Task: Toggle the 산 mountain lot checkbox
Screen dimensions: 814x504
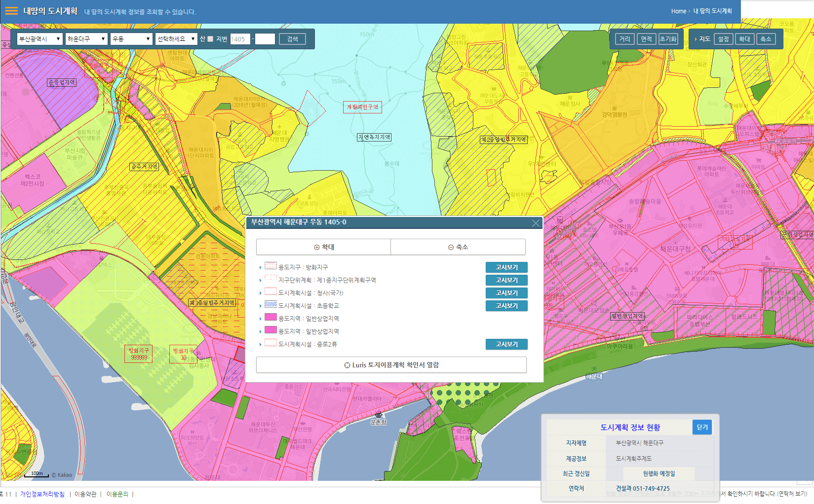Action: [x=210, y=39]
